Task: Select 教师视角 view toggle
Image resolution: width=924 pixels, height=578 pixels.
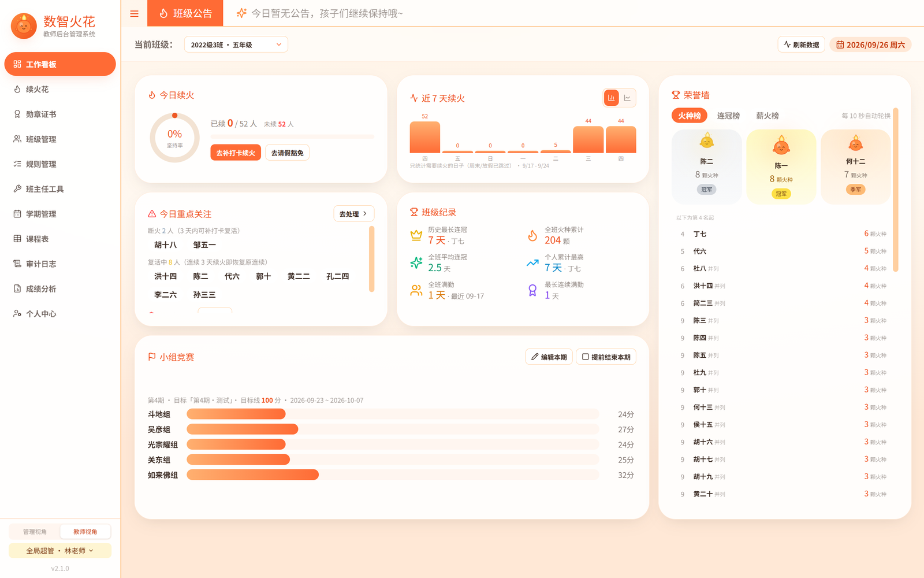Action: pos(85,532)
